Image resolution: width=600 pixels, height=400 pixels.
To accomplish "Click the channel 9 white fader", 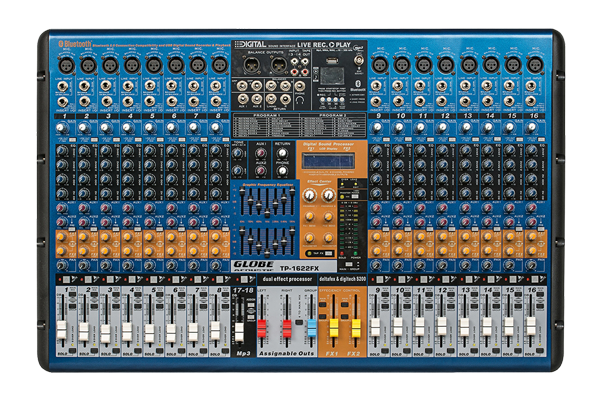I will [x=375, y=328].
